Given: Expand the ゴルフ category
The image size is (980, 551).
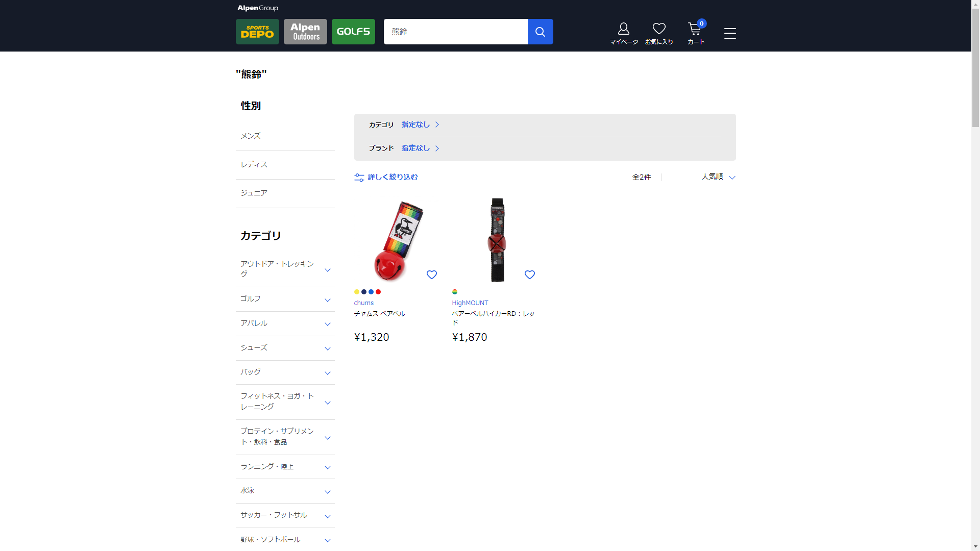Looking at the screenshot, I should coord(327,300).
